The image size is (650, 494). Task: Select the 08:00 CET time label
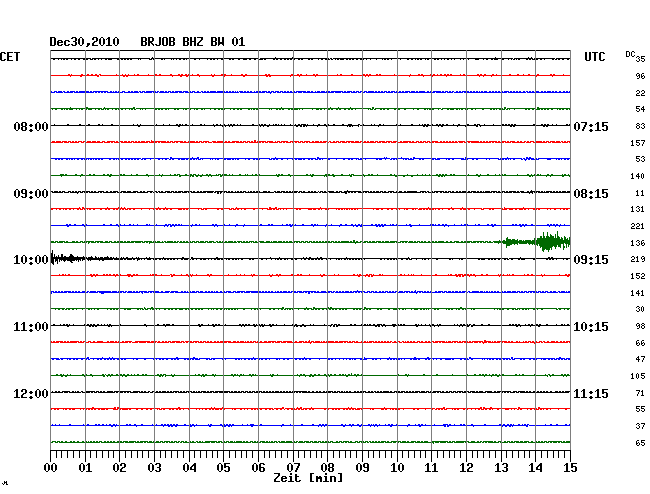pos(31,126)
